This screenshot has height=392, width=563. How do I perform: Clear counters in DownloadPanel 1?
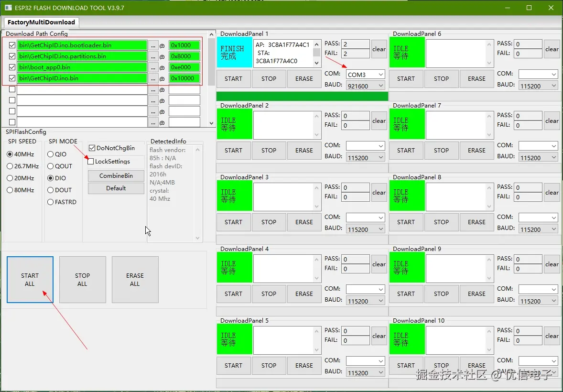click(379, 49)
